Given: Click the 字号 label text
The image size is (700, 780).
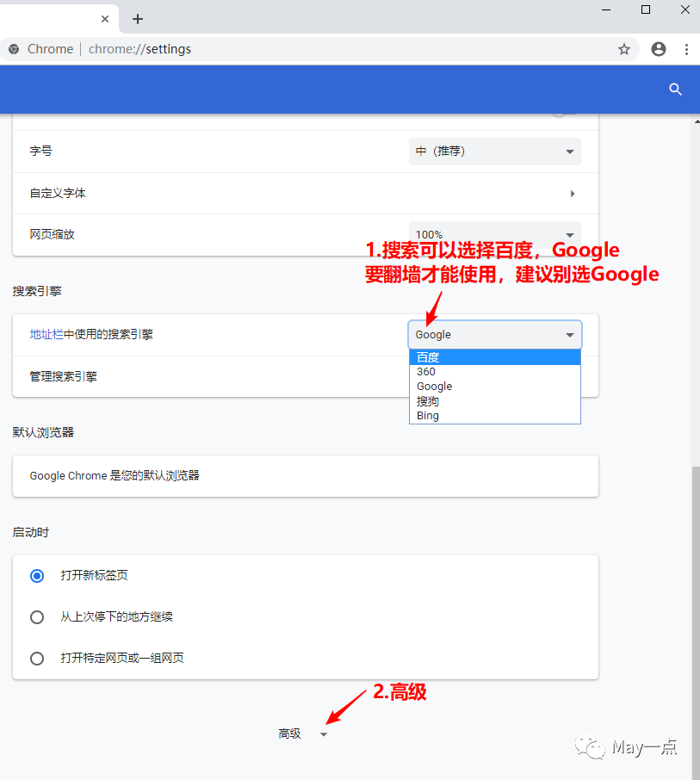Looking at the screenshot, I should [40, 151].
